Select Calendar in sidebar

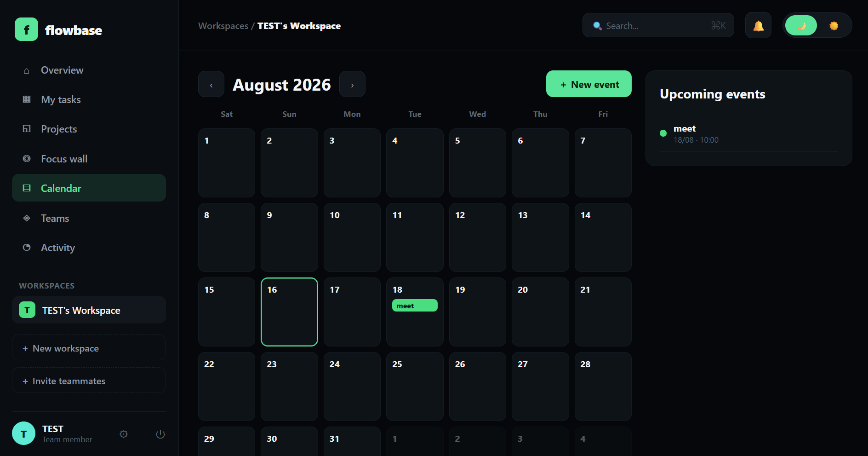(x=89, y=188)
